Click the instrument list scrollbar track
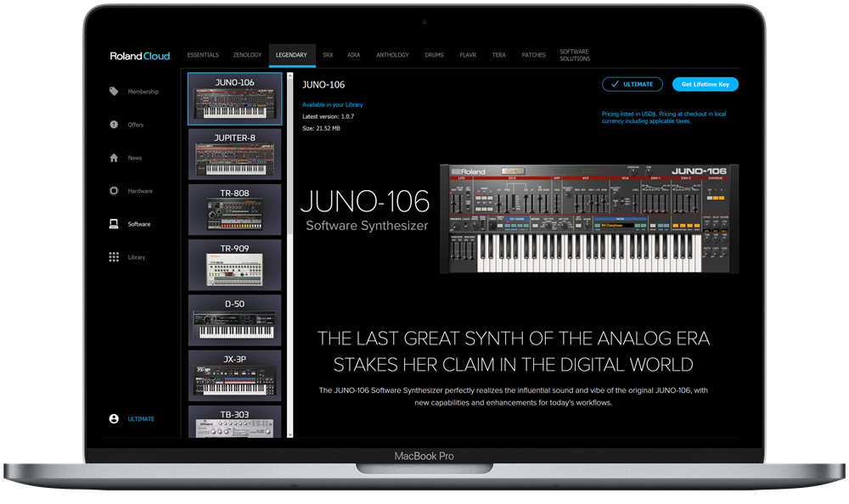Image resolution: width=849 pixels, height=504 pixels. pos(290,255)
